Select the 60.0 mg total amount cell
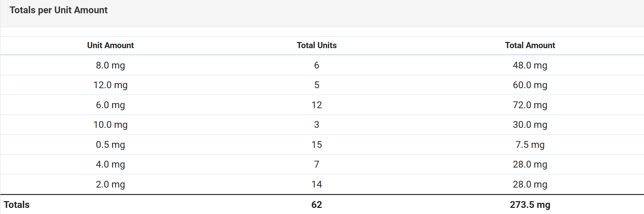Viewport: 644px width, 214px height. coord(530,85)
